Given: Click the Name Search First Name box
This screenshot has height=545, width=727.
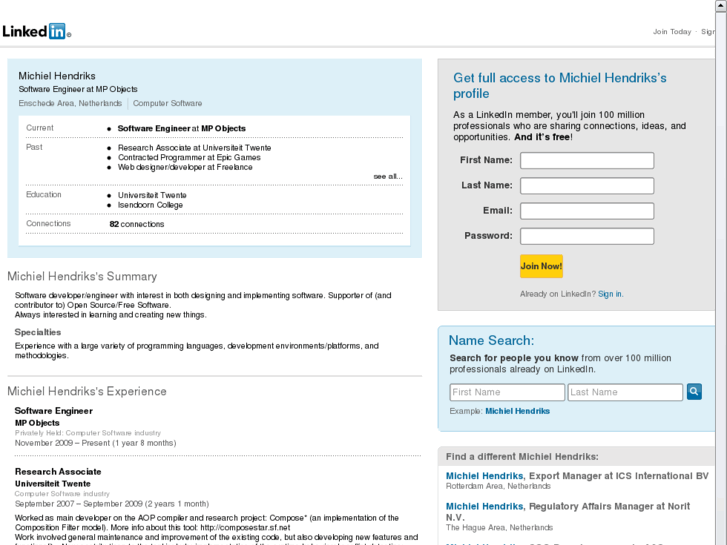Looking at the screenshot, I should pos(507,392).
